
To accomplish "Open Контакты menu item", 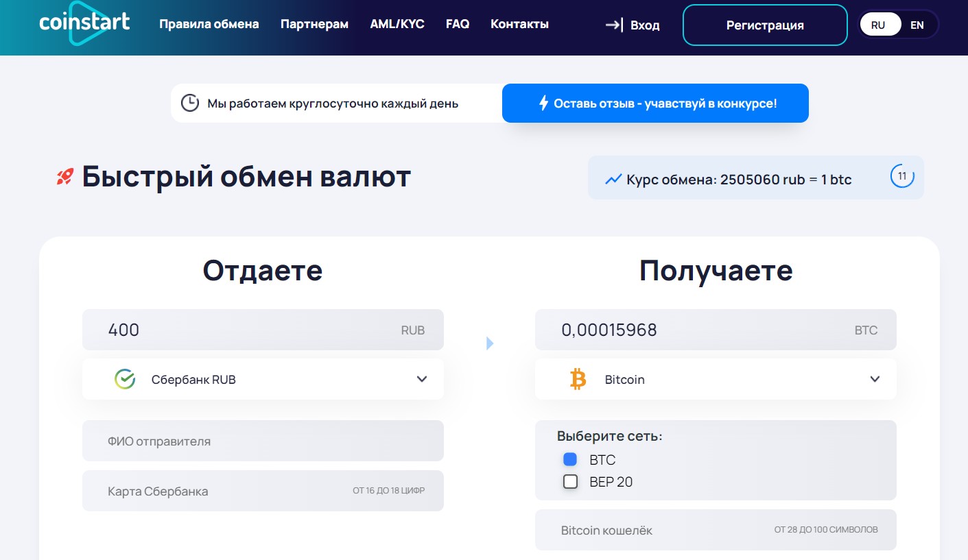I will coord(519,24).
